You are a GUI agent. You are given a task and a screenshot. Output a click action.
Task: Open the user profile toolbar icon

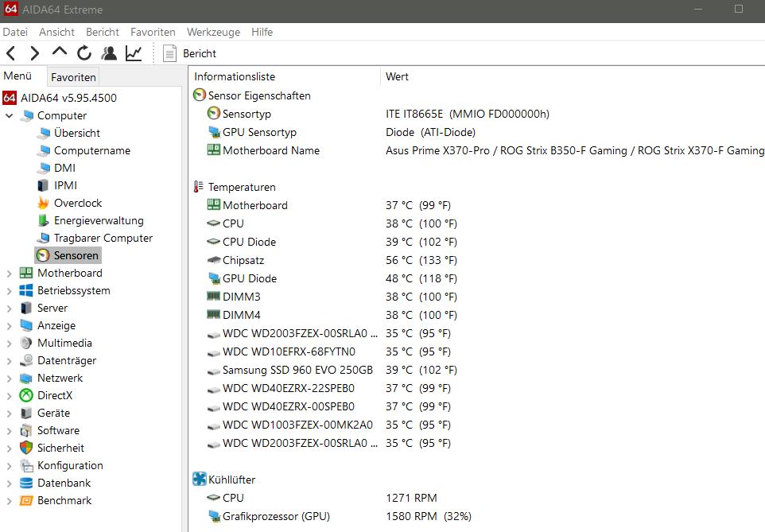(109, 53)
